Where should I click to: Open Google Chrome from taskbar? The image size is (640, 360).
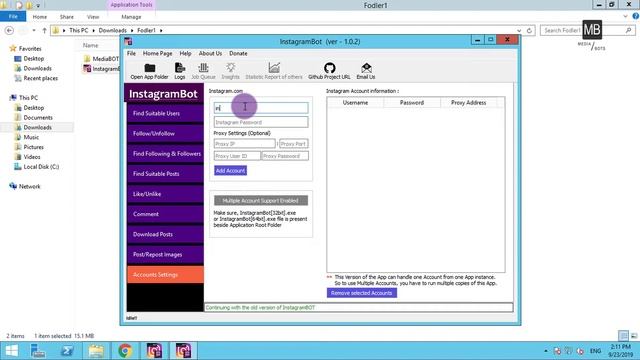pos(125,351)
